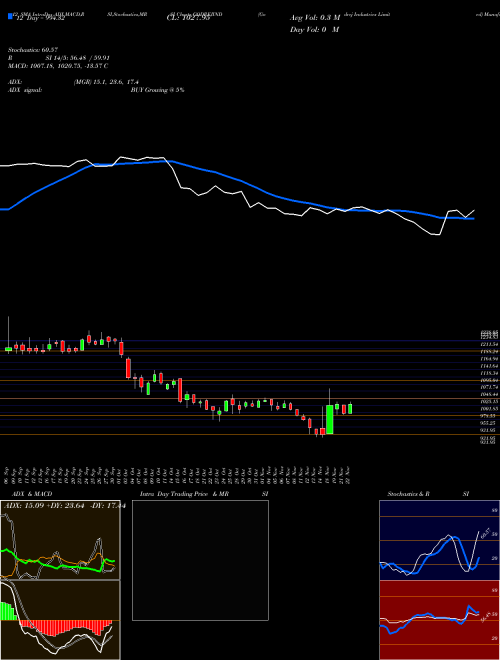This screenshot has width=500, height=660.
Task: Click the 'CL: 1027.95' closing price text
Action: [x=188, y=18]
